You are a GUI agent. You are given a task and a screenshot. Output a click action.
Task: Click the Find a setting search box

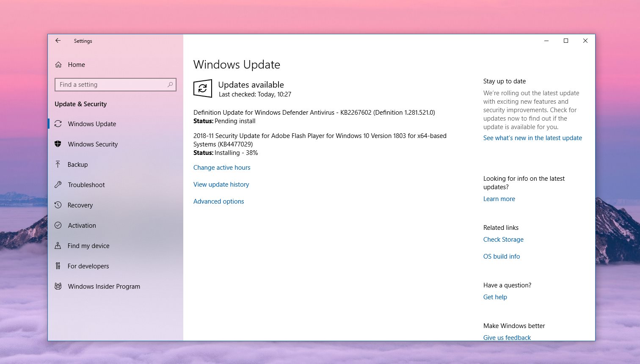[116, 85]
